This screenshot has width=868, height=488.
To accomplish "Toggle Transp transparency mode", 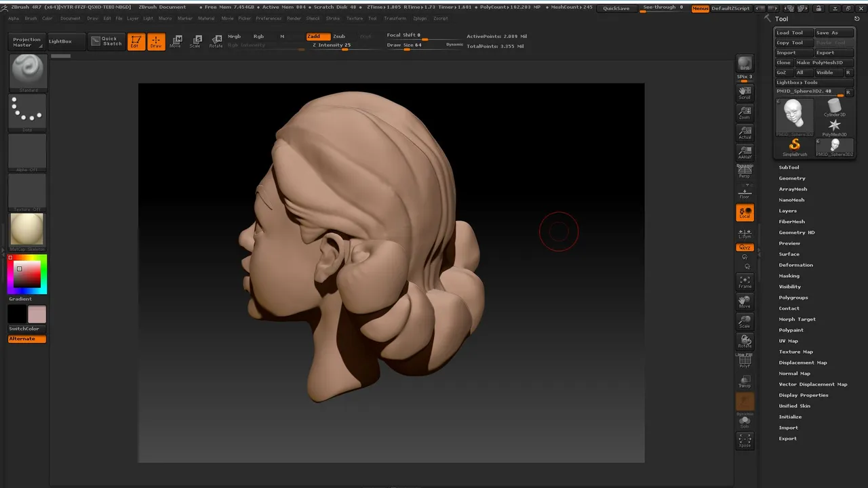I will click(745, 381).
